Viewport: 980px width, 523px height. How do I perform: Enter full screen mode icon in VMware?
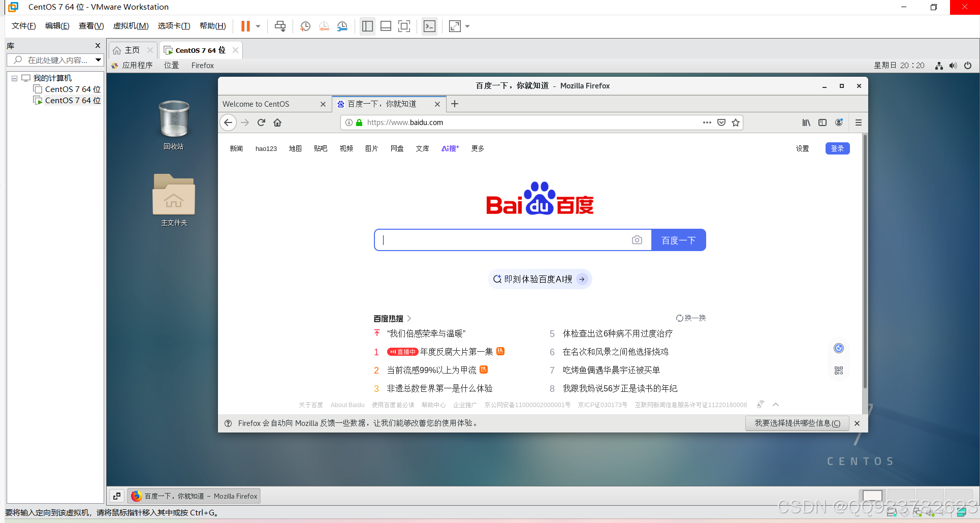click(404, 26)
